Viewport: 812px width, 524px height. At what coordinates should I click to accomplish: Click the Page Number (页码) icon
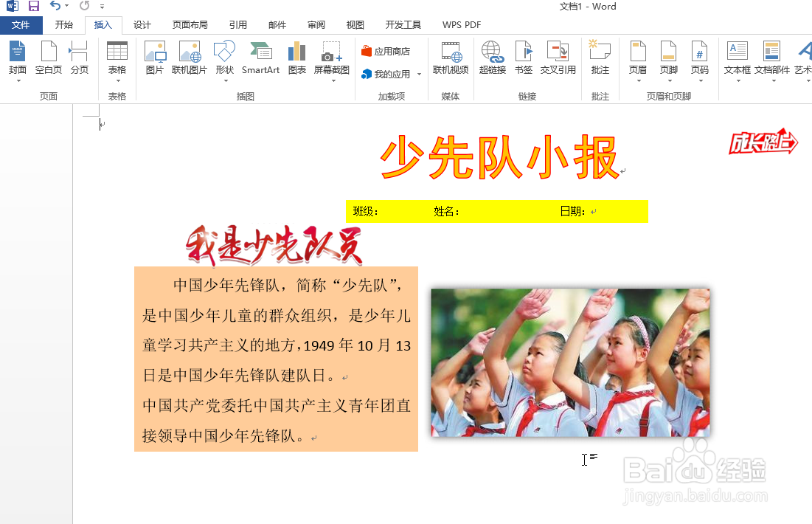click(699, 52)
